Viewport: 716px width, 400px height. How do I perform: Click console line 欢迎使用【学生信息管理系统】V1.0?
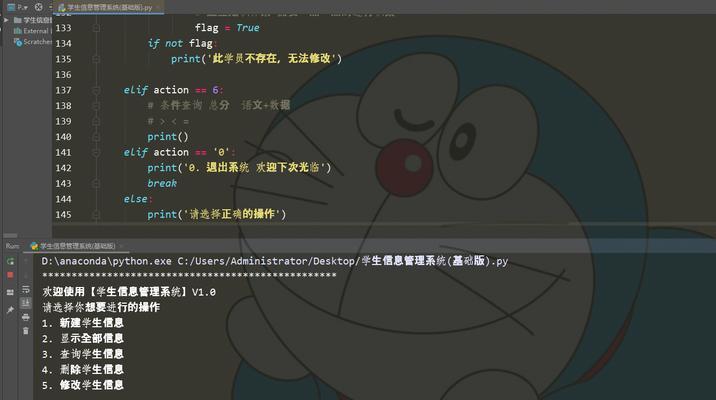(x=129, y=292)
